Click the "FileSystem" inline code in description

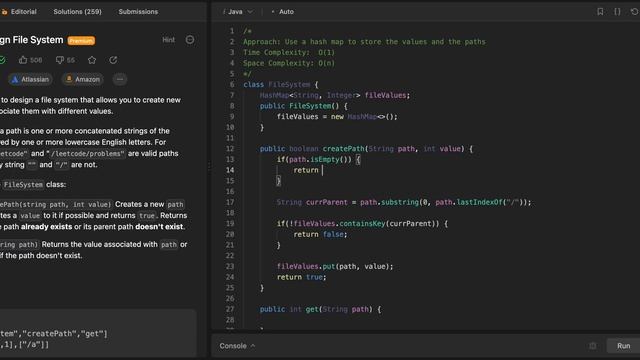(x=23, y=185)
